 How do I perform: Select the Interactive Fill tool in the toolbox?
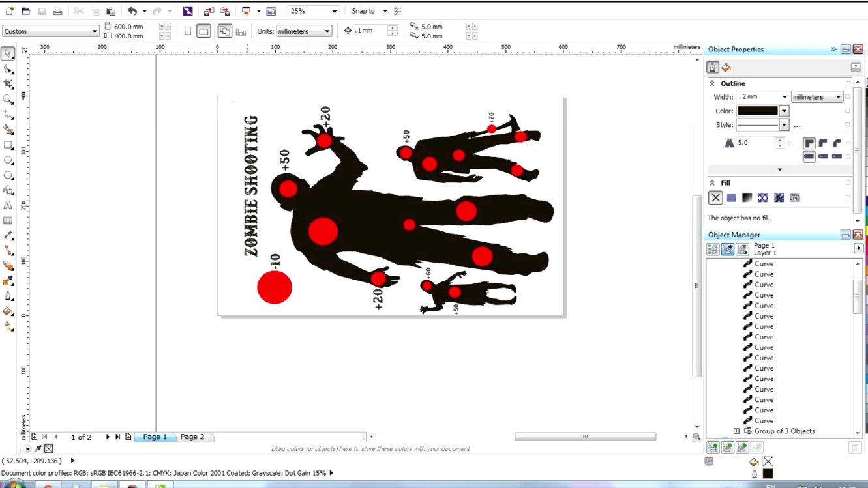tap(8, 326)
